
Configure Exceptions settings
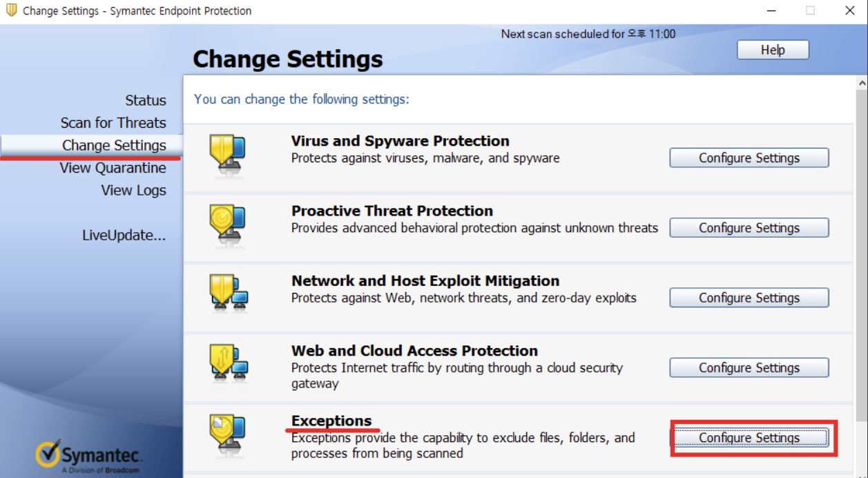pyautogui.click(x=749, y=438)
